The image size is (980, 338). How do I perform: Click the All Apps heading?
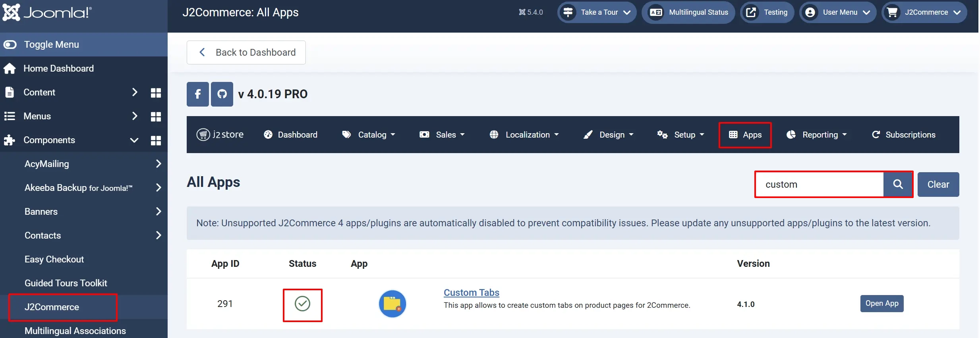213,182
